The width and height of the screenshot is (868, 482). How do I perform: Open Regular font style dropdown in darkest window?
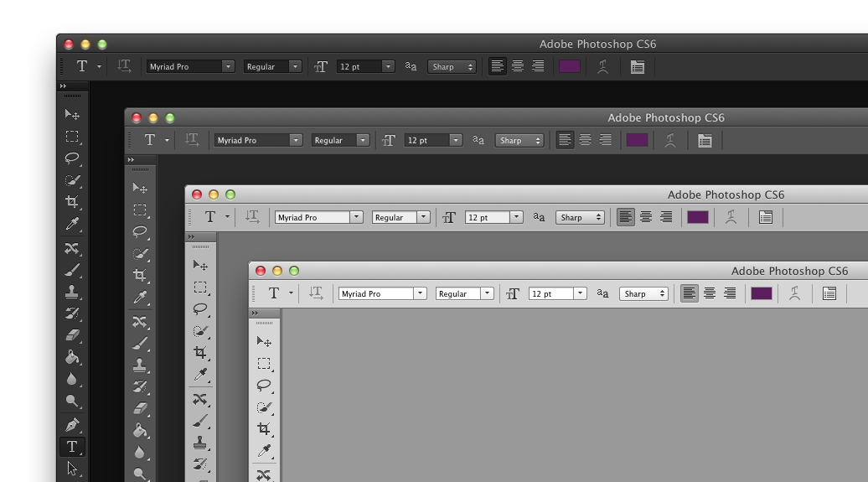click(x=295, y=66)
